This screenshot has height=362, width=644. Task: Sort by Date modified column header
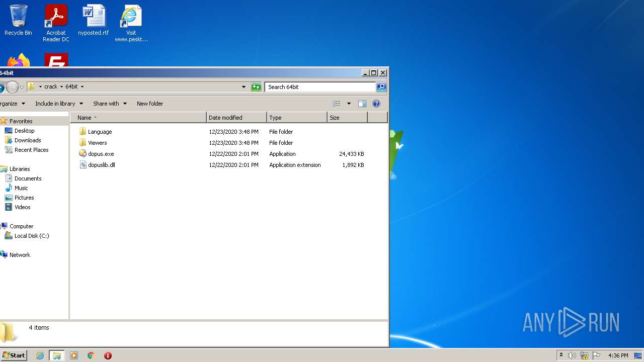coord(236,118)
